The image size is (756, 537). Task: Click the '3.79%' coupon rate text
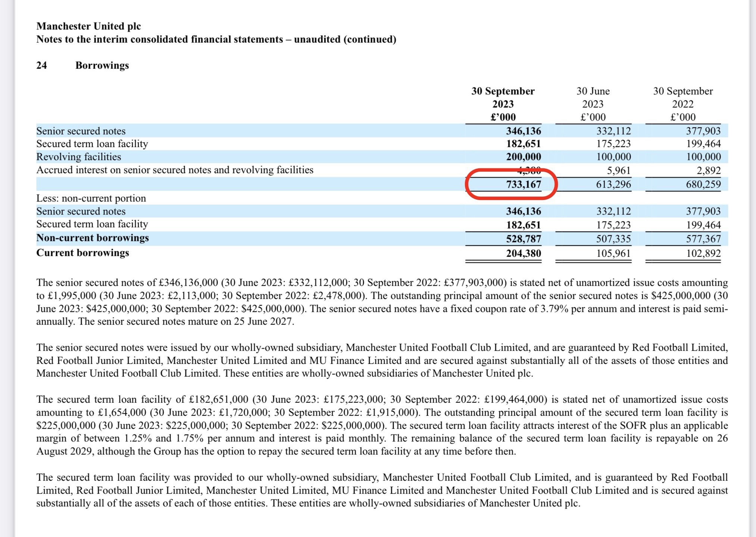tap(554, 309)
